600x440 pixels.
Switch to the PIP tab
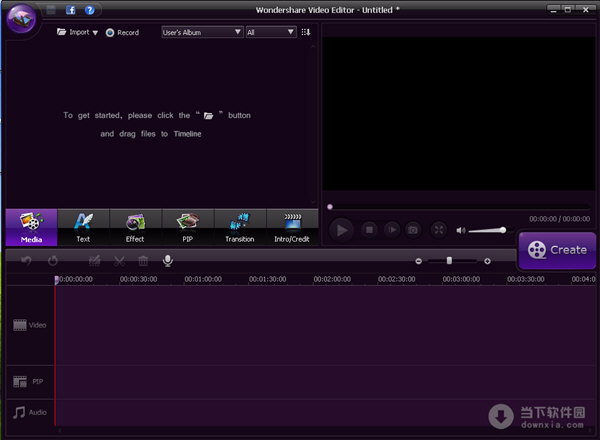click(x=188, y=227)
